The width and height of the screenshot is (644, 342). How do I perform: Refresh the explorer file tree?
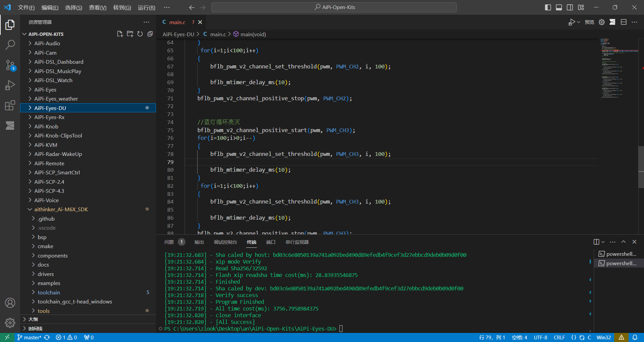coord(140,34)
